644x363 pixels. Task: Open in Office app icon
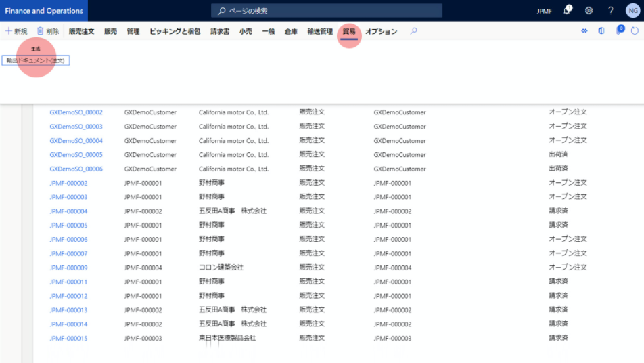pos(601,31)
